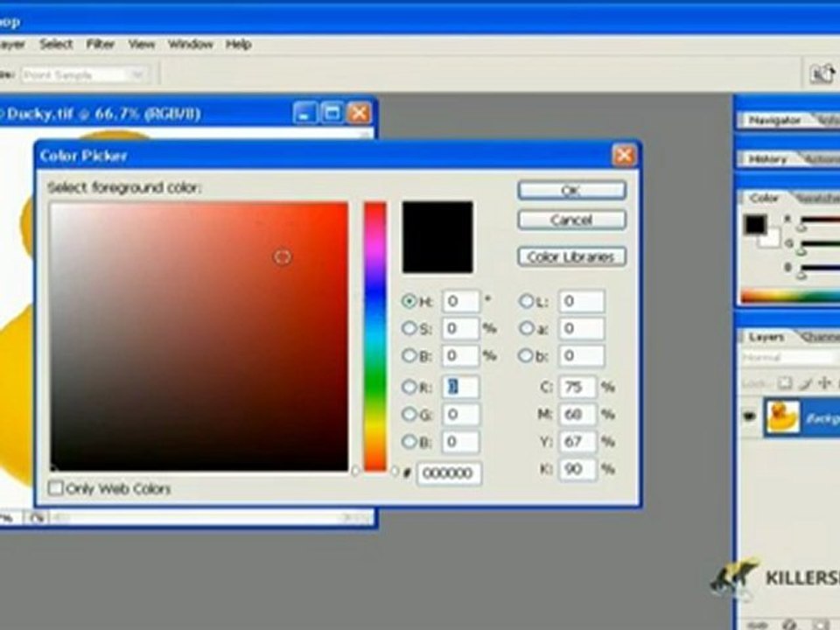This screenshot has width=840, height=630.
Task: Enable Only Web Colors checkbox
Action: (56, 488)
